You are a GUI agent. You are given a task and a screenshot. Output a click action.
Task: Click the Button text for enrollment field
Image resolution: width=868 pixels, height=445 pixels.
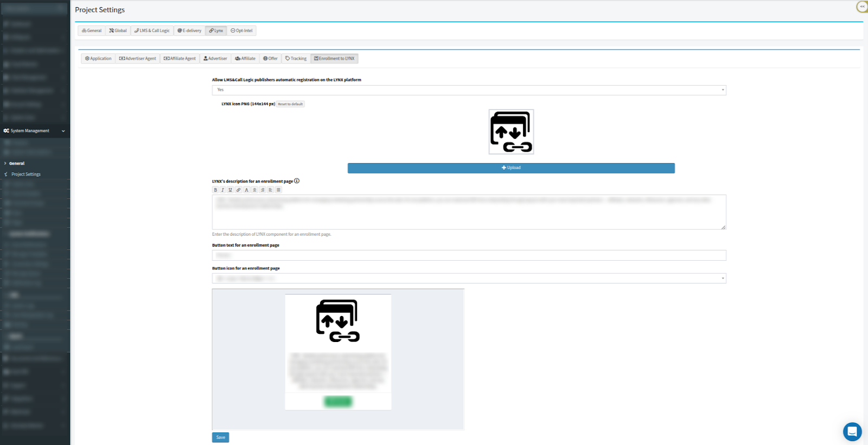469,255
